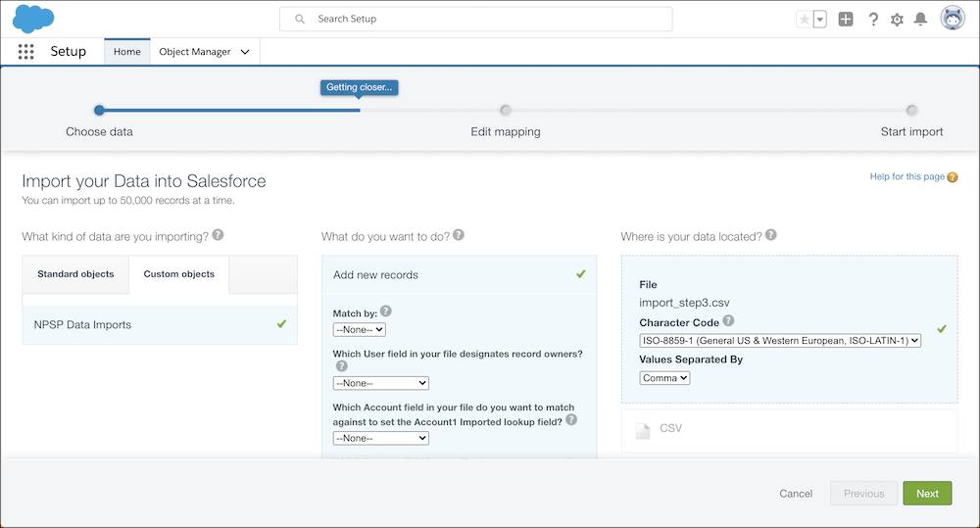Open the Setup gear icon

coord(897,19)
